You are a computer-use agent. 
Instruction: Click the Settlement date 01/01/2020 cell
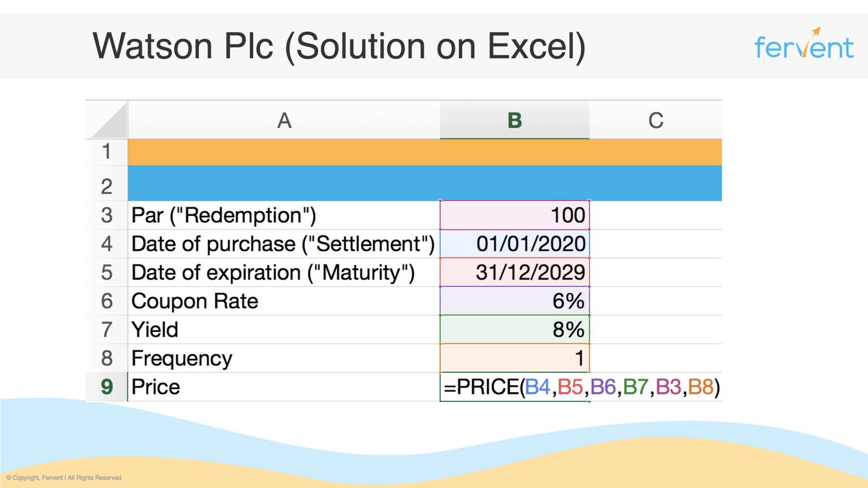(514, 244)
